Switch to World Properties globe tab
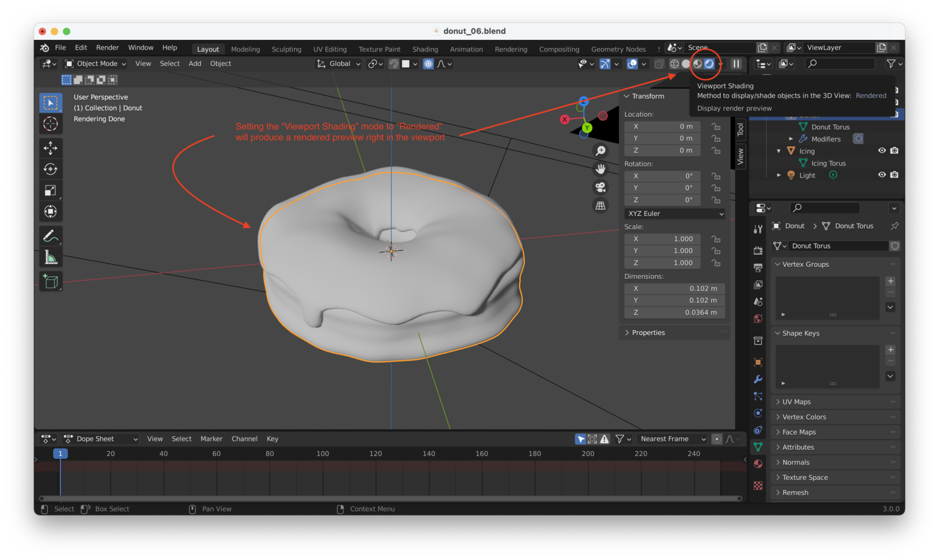This screenshot has height=560, width=939. (758, 319)
